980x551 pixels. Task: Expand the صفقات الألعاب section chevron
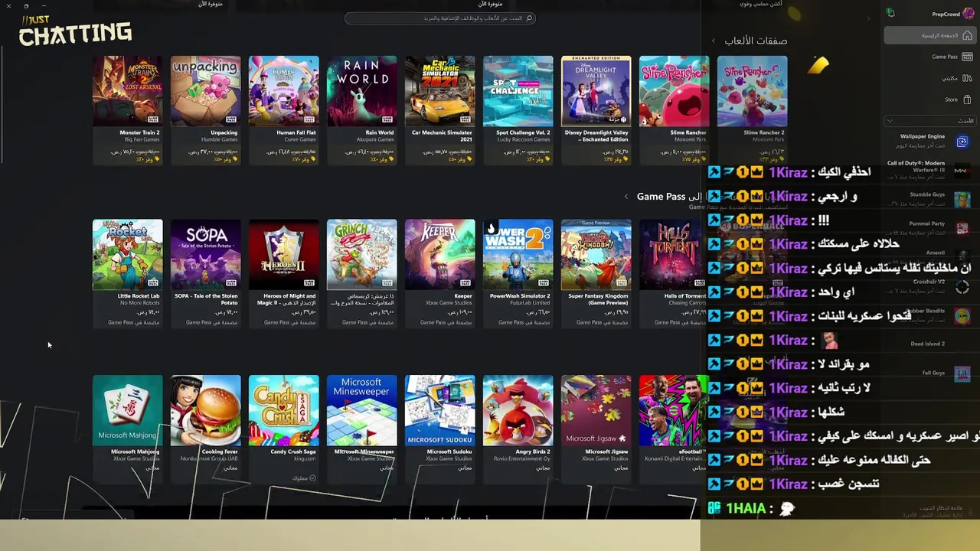pyautogui.click(x=714, y=41)
